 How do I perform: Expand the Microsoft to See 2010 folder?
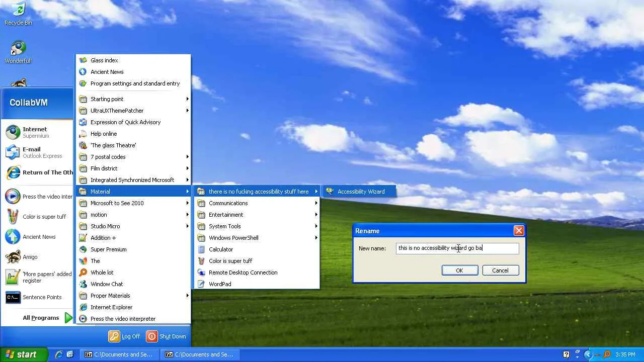pos(133,203)
